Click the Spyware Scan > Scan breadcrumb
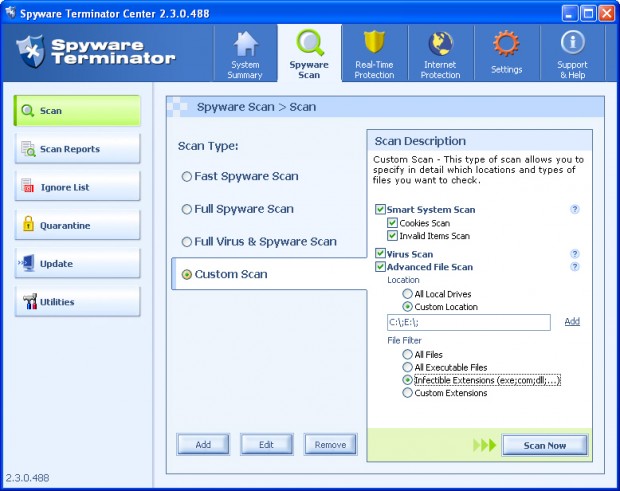Viewport: 620px width, 491px height. tap(256, 107)
